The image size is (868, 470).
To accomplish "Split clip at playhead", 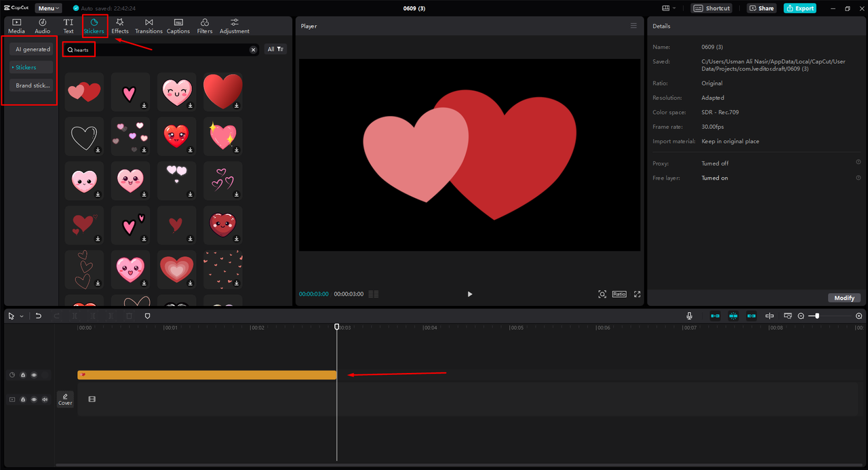I will [x=75, y=316].
